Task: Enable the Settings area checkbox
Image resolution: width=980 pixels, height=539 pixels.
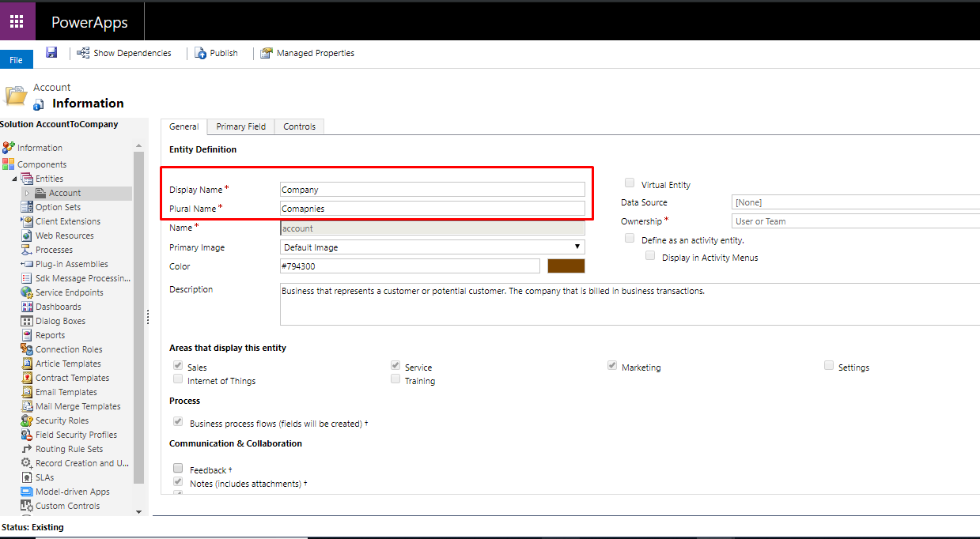Action: [x=829, y=366]
